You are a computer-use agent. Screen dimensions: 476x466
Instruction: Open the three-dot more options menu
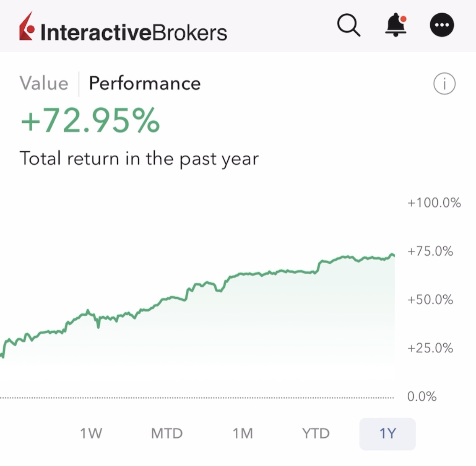click(x=442, y=25)
